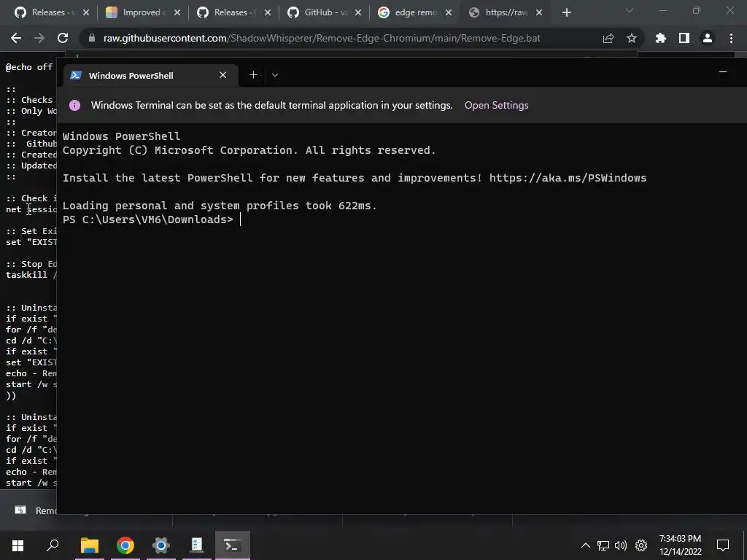This screenshot has height=560, width=747.
Task: Add a new terminal tab
Action: click(x=253, y=75)
